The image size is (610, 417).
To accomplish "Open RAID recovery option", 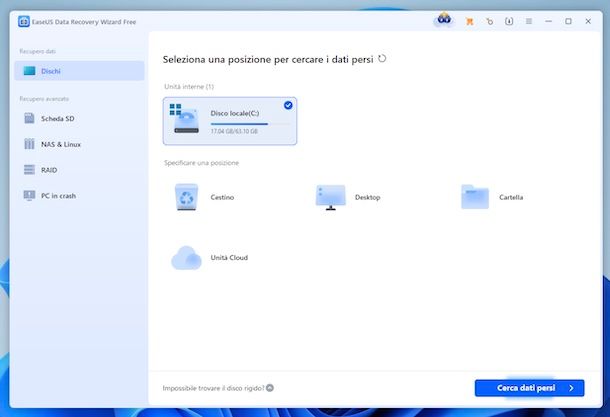I will 79,170.
